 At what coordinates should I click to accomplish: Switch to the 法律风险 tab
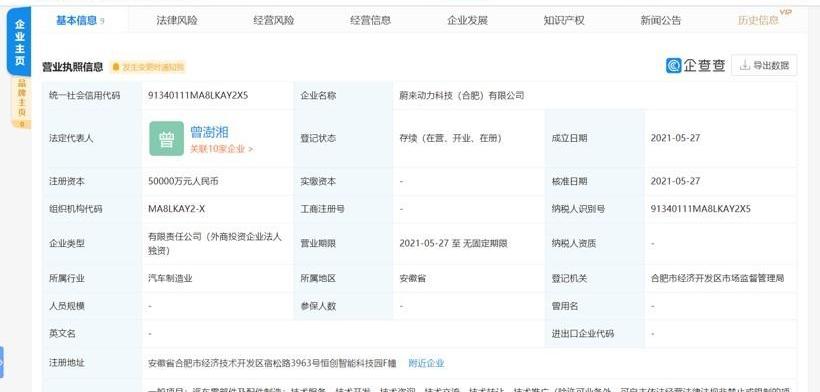pos(177,20)
